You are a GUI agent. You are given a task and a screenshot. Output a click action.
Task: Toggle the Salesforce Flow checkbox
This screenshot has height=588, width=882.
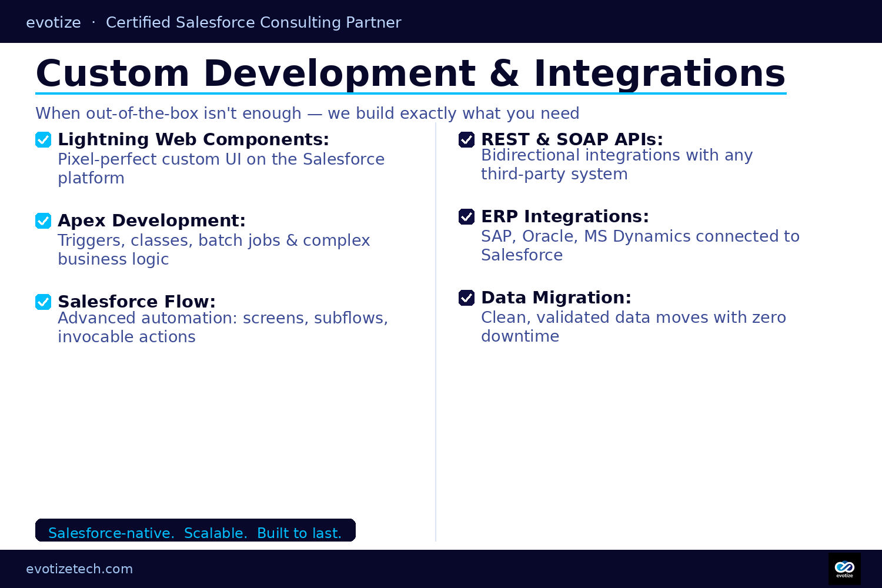pos(43,302)
